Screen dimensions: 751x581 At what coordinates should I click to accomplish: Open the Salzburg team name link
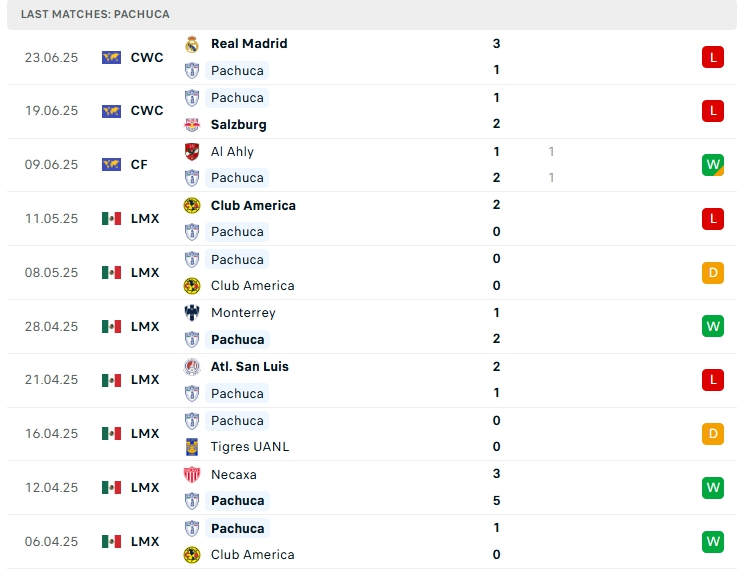(238, 125)
